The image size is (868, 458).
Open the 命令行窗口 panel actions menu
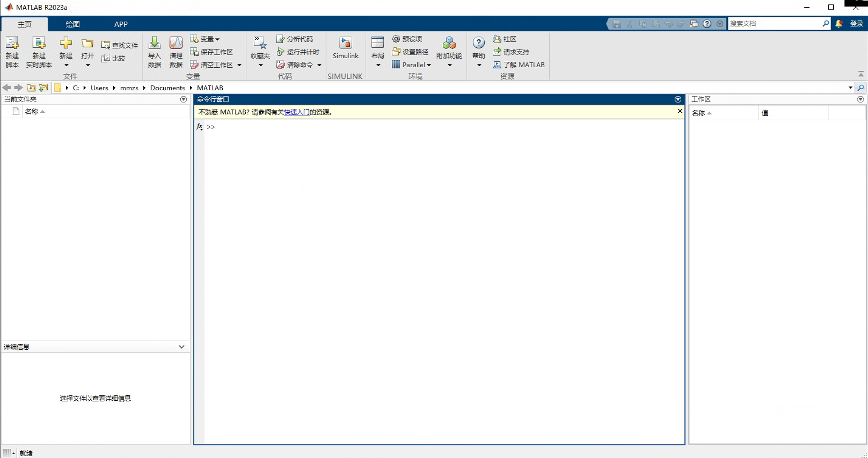pos(678,99)
